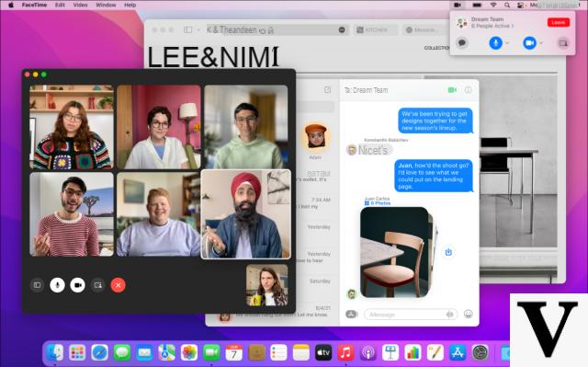Expand the 6 People Active details

tap(492, 26)
